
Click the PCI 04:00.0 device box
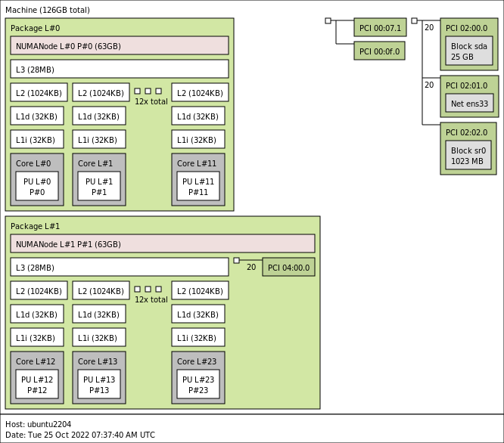[x=288, y=267]
